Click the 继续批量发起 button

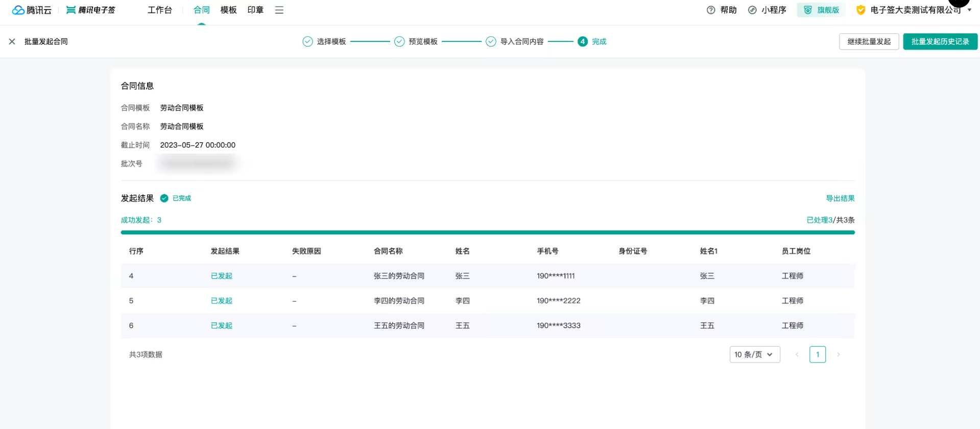pyautogui.click(x=869, y=41)
